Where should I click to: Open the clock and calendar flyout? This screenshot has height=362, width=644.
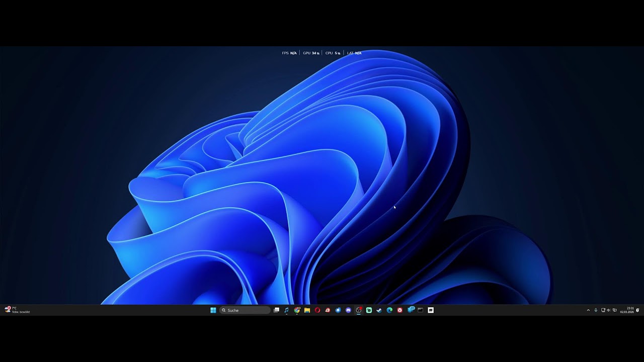click(627, 310)
